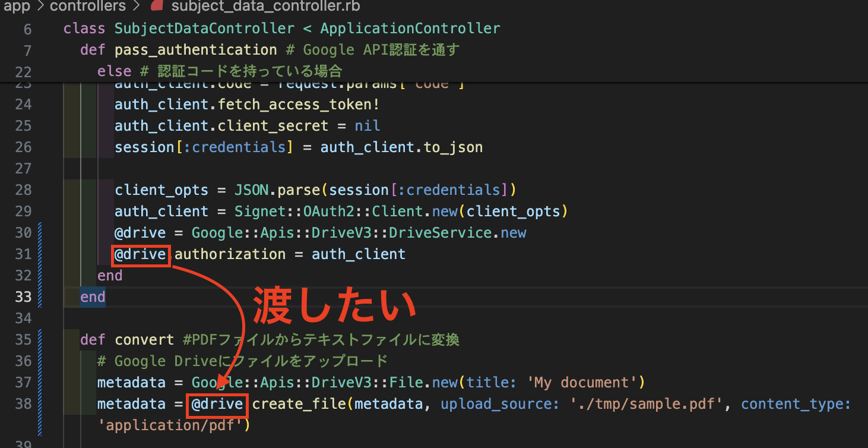Click the git change indicator next to line 35

point(40,339)
